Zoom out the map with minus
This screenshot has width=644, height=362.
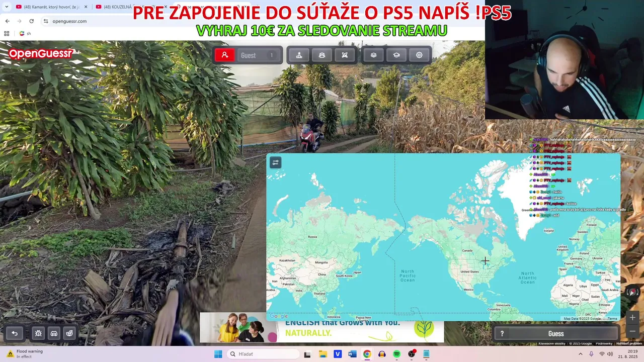pyautogui.click(x=632, y=331)
